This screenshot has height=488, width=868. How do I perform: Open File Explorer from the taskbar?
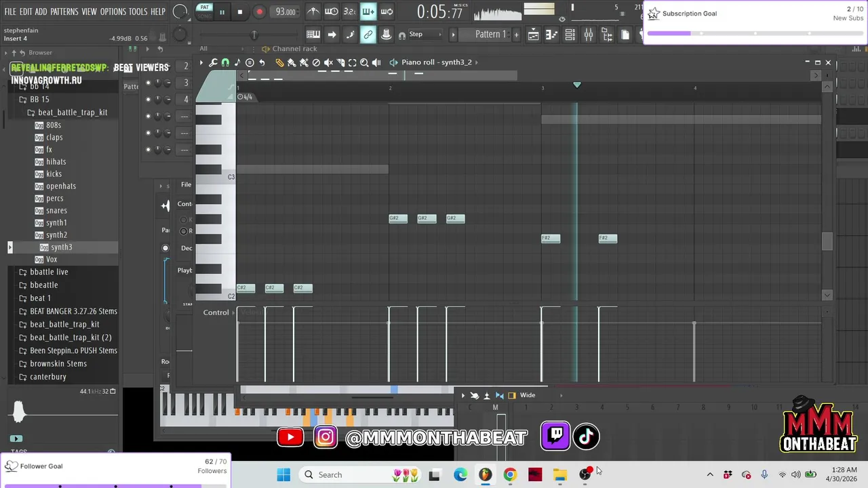(560, 474)
